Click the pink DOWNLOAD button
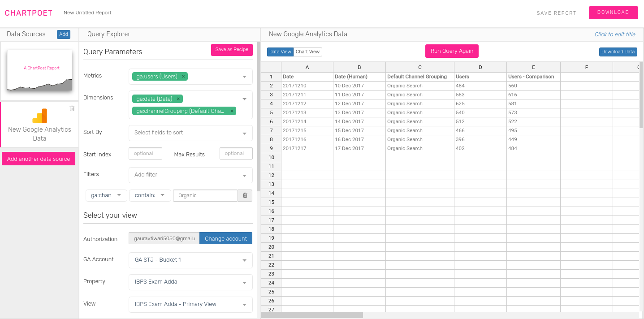Image resolution: width=644 pixels, height=319 pixels. (x=613, y=13)
